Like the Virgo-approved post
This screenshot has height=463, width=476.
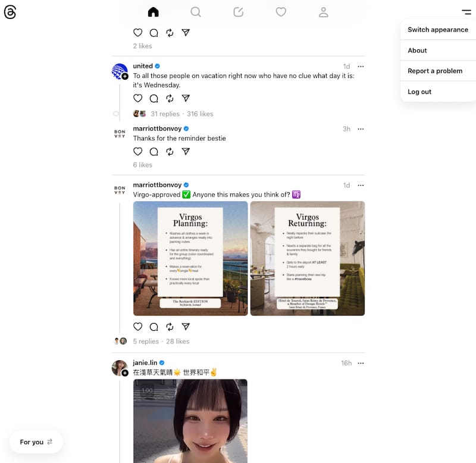click(138, 326)
